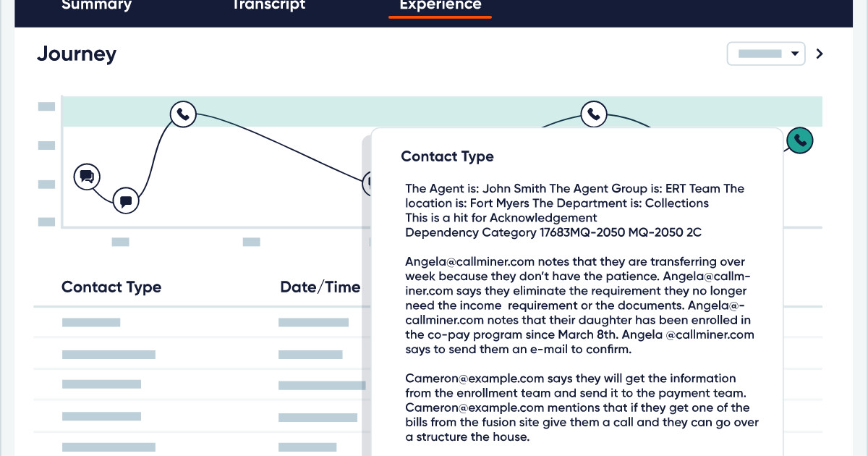The width and height of the screenshot is (868, 456).
Task: Select the leftmost phone call journey point
Action: 183,114
